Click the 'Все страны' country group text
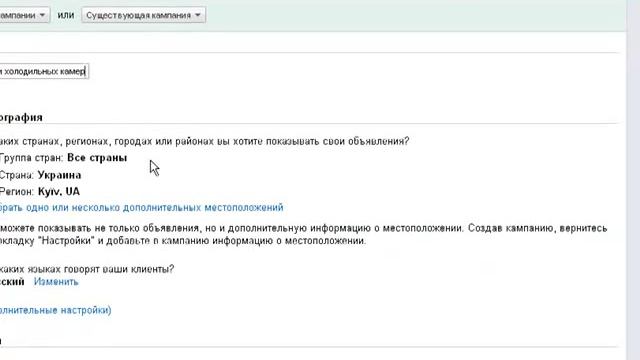This screenshot has width=640, height=360. (x=97, y=158)
